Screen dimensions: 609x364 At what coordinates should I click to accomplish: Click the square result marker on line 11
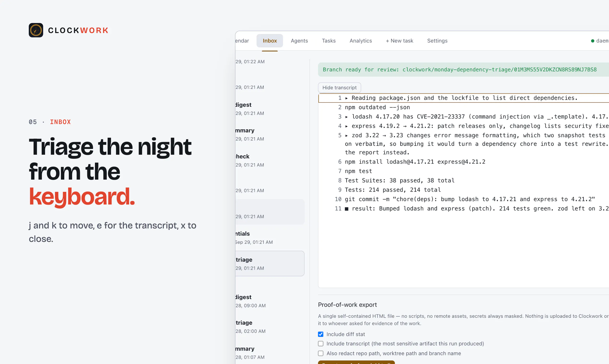point(346,209)
